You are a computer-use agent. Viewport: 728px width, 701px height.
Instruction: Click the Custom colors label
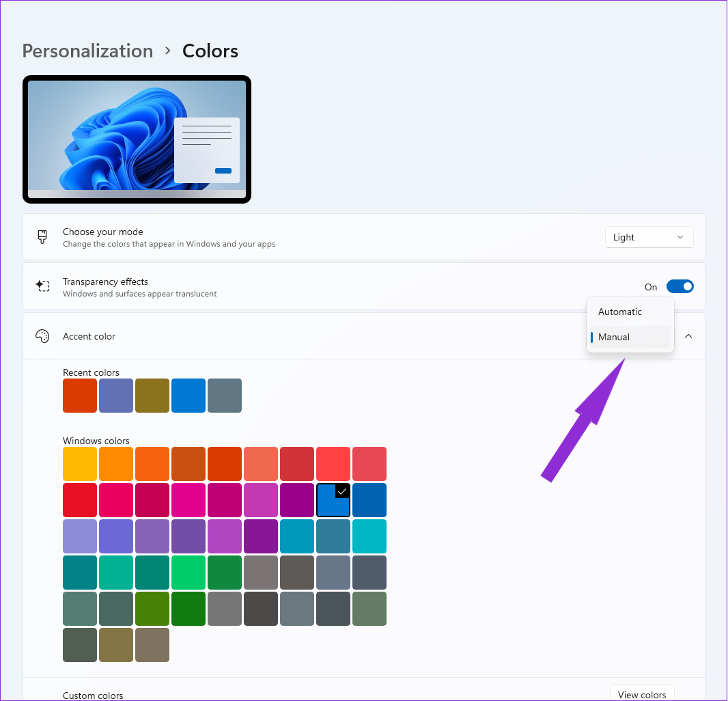pyautogui.click(x=93, y=696)
